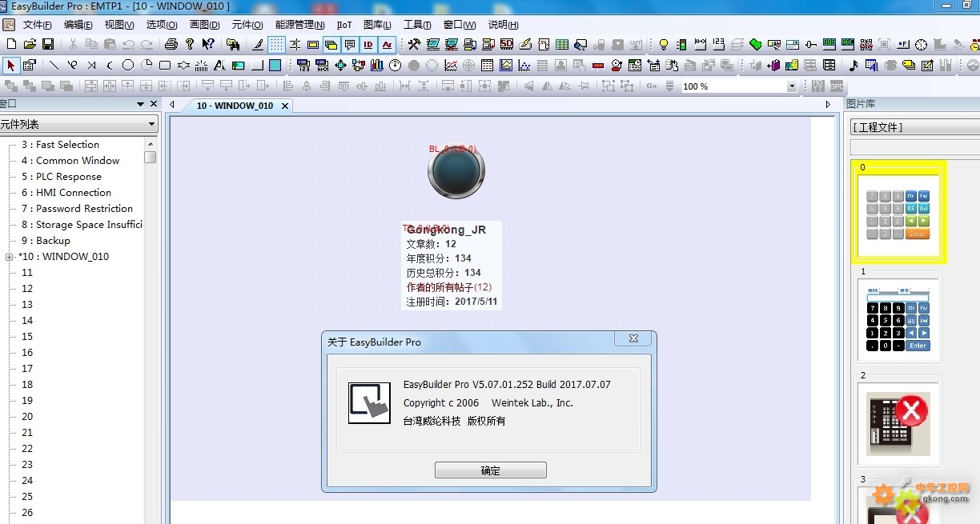Click the tab strip right arrow

click(828, 105)
